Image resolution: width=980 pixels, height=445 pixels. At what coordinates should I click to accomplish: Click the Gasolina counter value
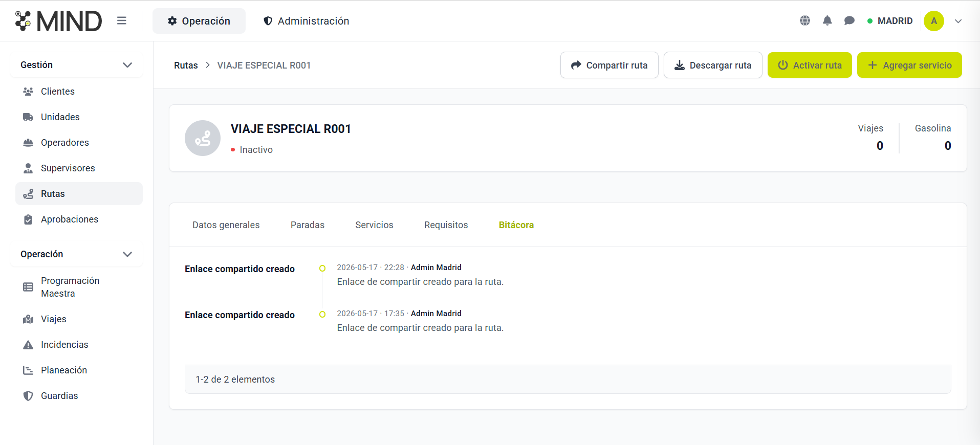pyautogui.click(x=948, y=146)
